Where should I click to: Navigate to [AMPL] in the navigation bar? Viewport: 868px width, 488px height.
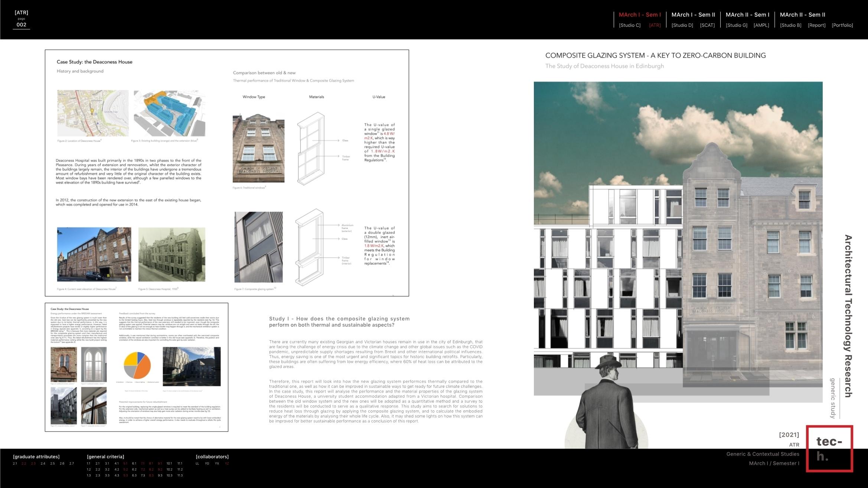(761, 25)
